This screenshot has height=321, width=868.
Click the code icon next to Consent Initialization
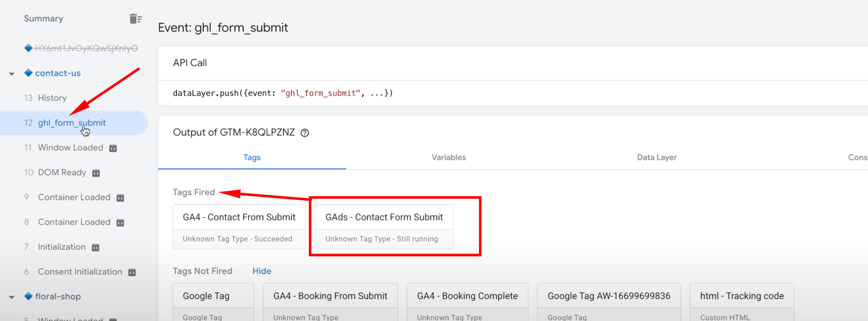coord(132,272)
